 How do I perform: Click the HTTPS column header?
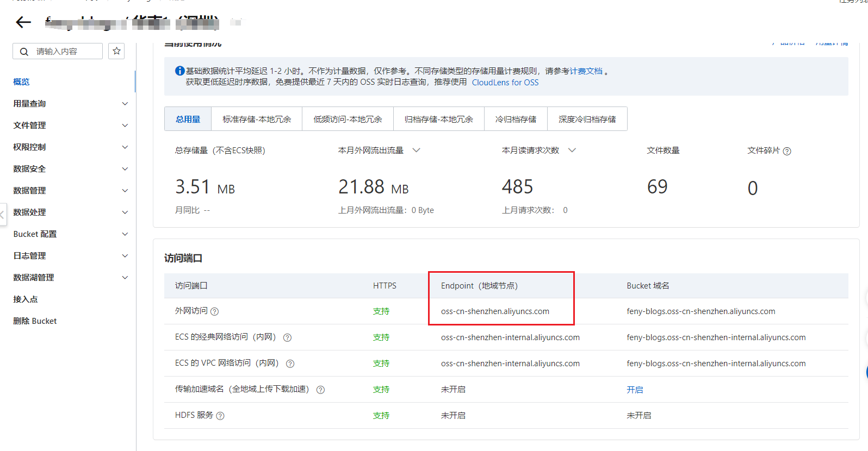coord(385,286)
